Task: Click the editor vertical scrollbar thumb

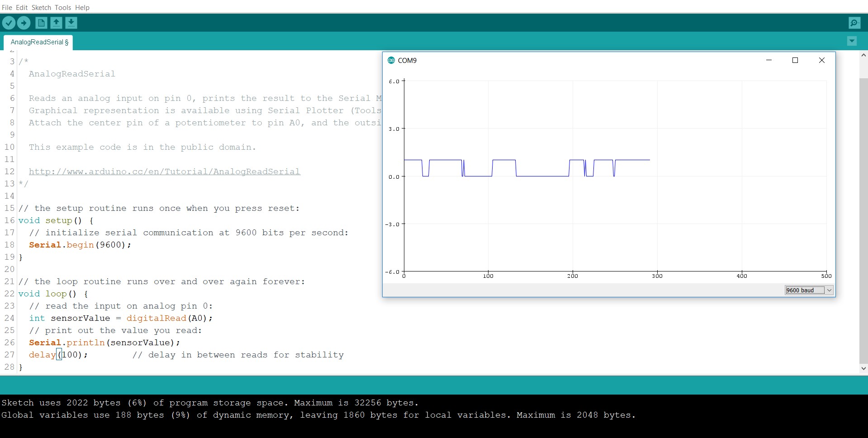Action: coord(863,221)
